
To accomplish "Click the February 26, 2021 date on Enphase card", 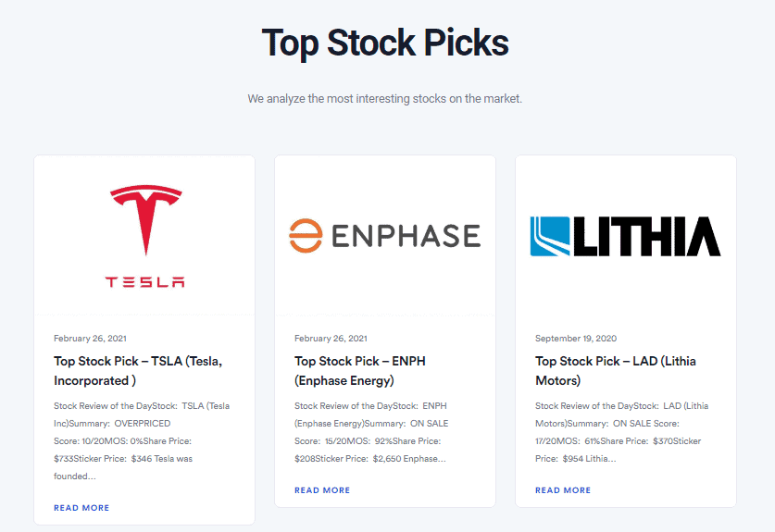I will point(331,339).
